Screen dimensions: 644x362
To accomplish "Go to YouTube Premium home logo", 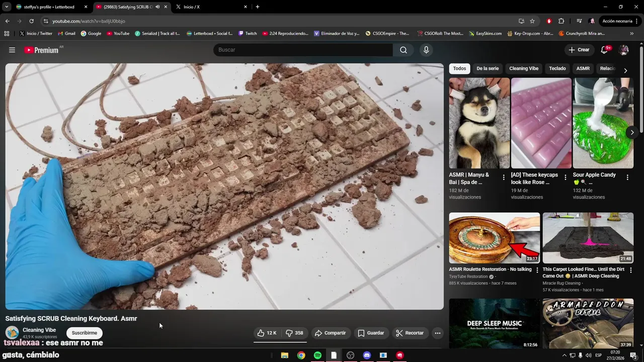I will (x=41, y=50).
